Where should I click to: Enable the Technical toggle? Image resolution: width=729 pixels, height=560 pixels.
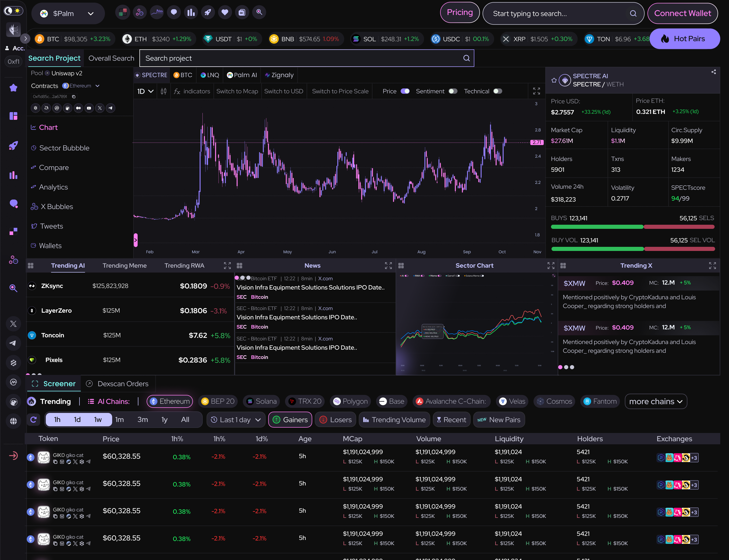click(x=497, y=91)
